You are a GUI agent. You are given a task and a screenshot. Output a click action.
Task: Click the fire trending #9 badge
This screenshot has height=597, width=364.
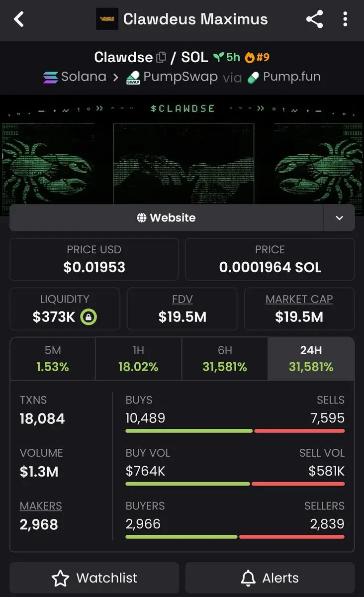point(257,57)
